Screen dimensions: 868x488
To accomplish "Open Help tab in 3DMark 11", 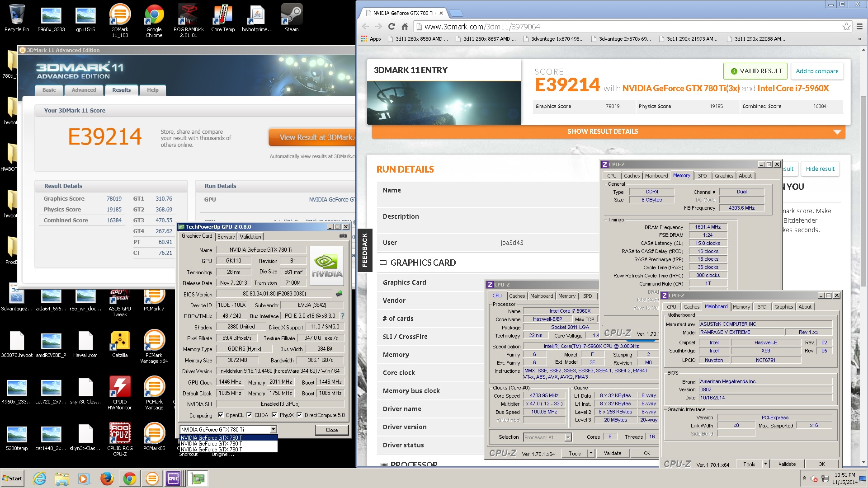I will click(152, 90).
